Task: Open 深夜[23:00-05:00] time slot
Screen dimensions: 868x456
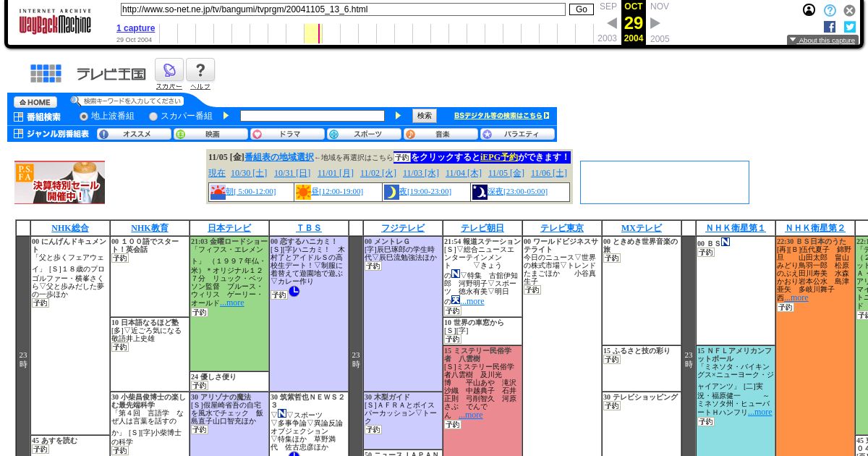Action: (x=517, y=192)
